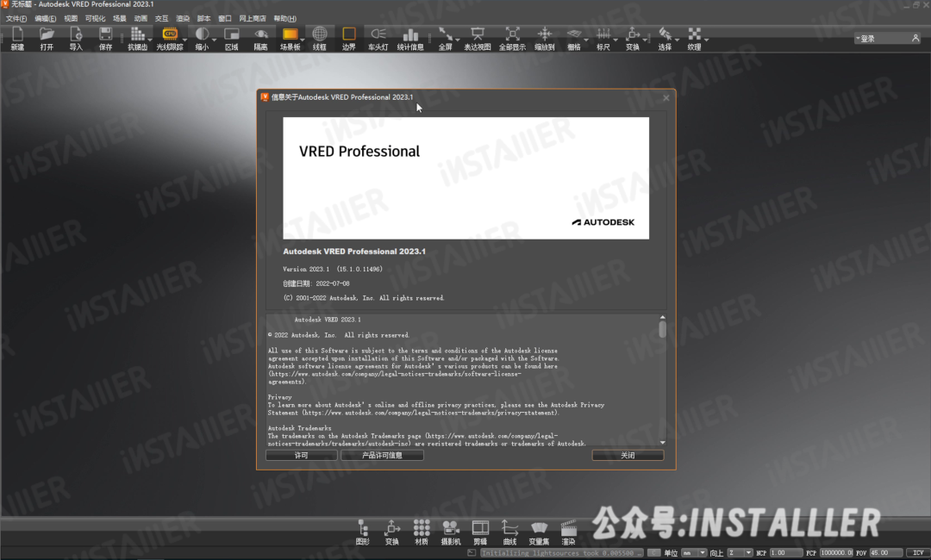Toggle 标尺 (Ruler) toolbar icon
Screen dimensions: 931x560
[x=603, y=39]
